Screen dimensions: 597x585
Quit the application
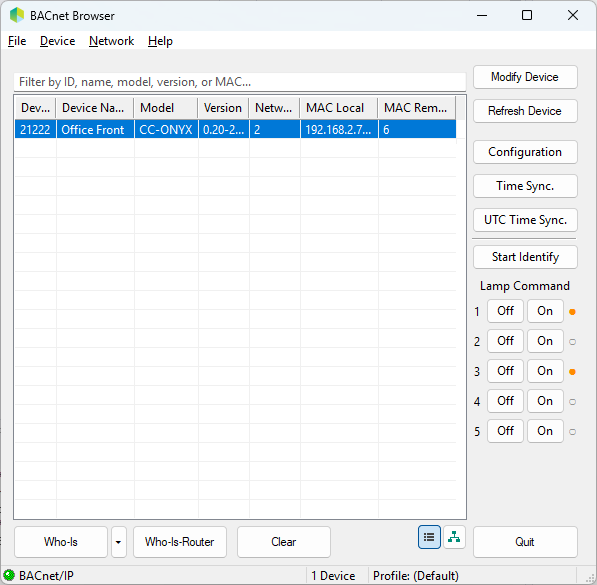point(525,542)
